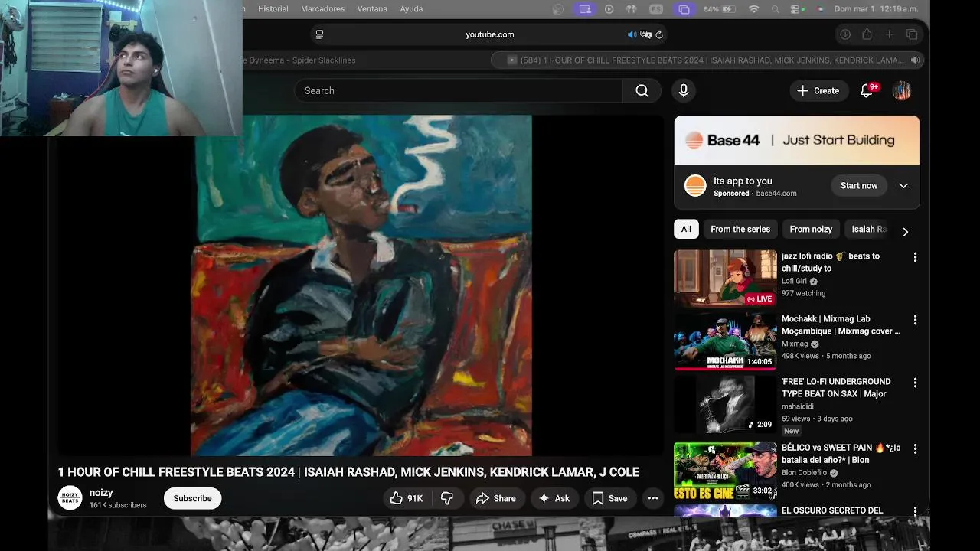
Task: Open the Ayuda menu
Action: pos(411,9)
